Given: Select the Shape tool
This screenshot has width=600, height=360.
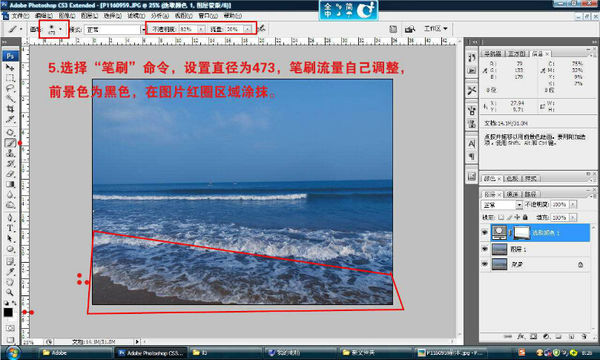Looking at the screenshot, I should (x=10, y=249).
